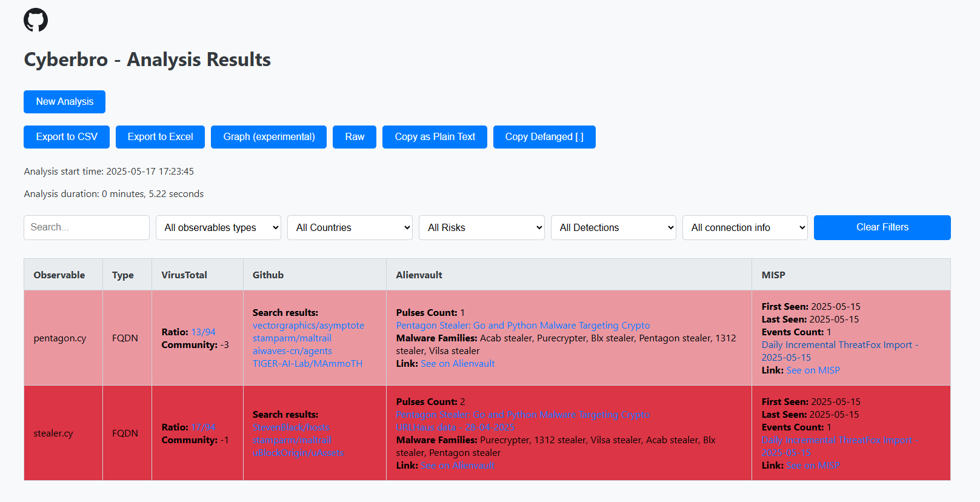Open Pentagon Stealer pulse in stealer.cy row
This screenshot has width=980, height=502.
pyautogui.click(x=523, y=415)
